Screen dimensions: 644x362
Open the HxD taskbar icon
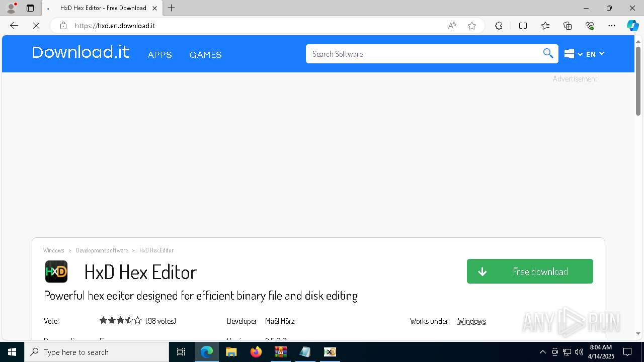(x=330, y=352)
